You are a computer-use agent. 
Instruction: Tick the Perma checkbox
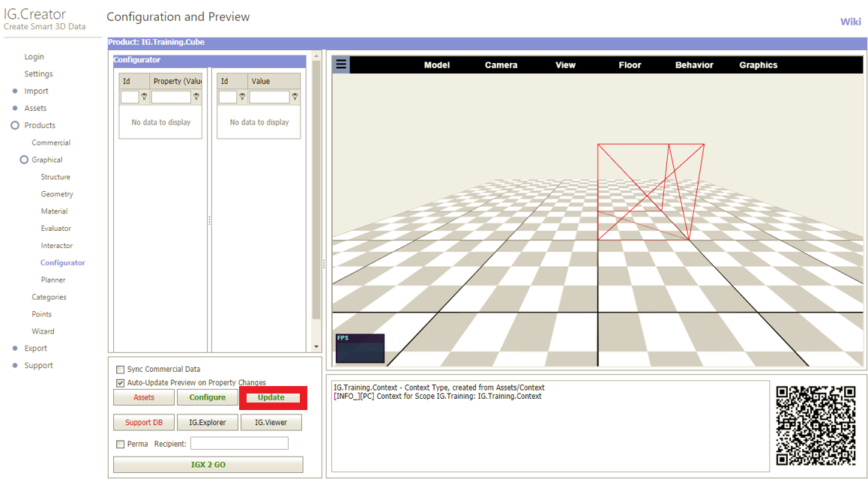click(x=121, y=445)
